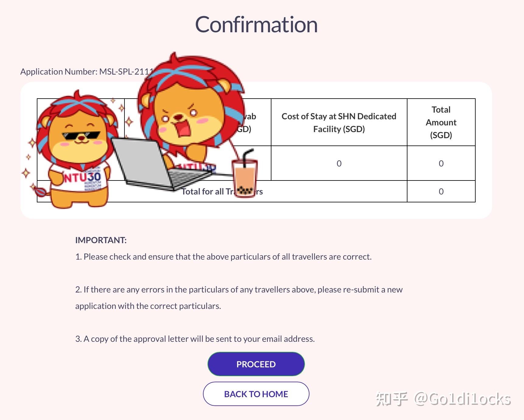
Task: Select the Application Number text
Action: coord(87,72)
